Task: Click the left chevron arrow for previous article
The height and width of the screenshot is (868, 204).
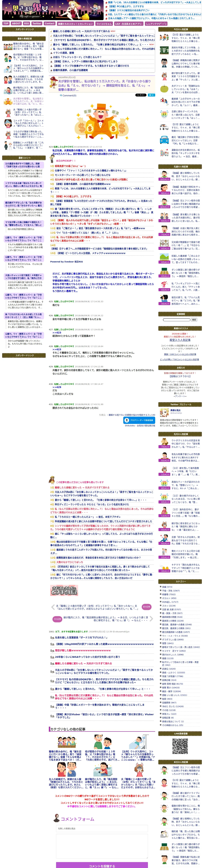Action: click(x=53, y=607)
